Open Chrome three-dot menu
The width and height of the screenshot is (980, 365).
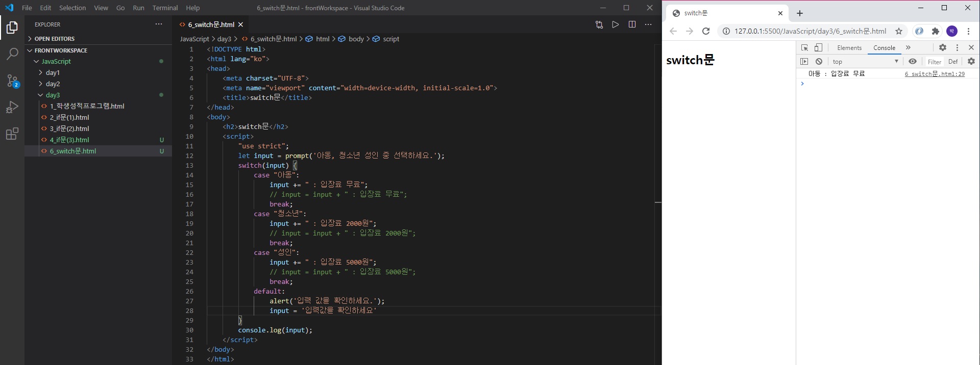pos(968,31)
